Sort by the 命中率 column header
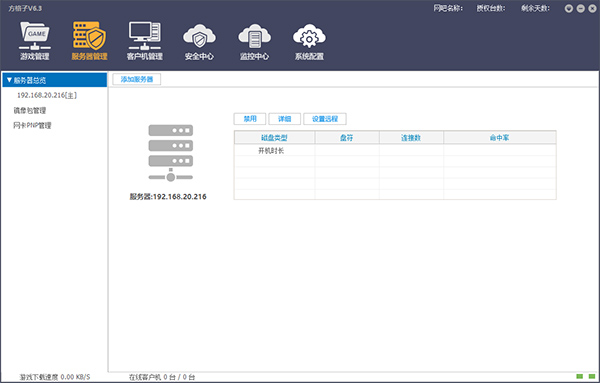The height and width of the screenshot is (383, 600). (x=500, y=137)
